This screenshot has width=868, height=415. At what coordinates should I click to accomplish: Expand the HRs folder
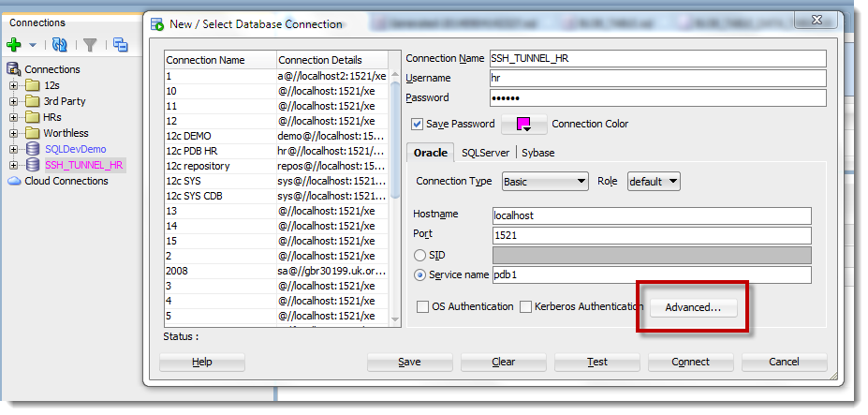(x=14, y=118)
